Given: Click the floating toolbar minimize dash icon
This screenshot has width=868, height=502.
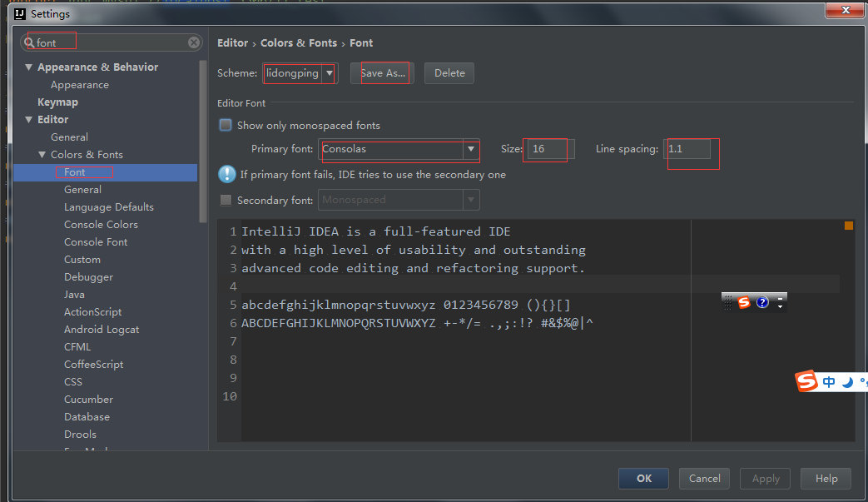Looking at the screenshot, I should coord(780,299).
